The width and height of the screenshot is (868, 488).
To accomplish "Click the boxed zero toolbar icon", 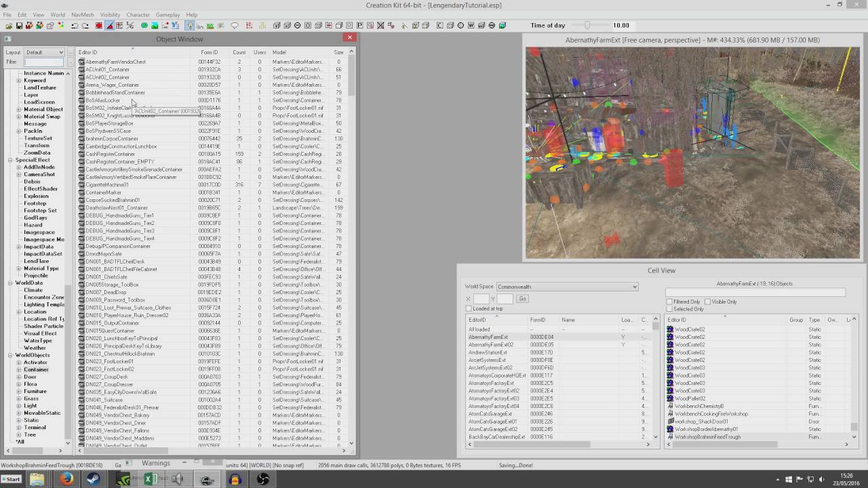I will click(x=309, y=26).
